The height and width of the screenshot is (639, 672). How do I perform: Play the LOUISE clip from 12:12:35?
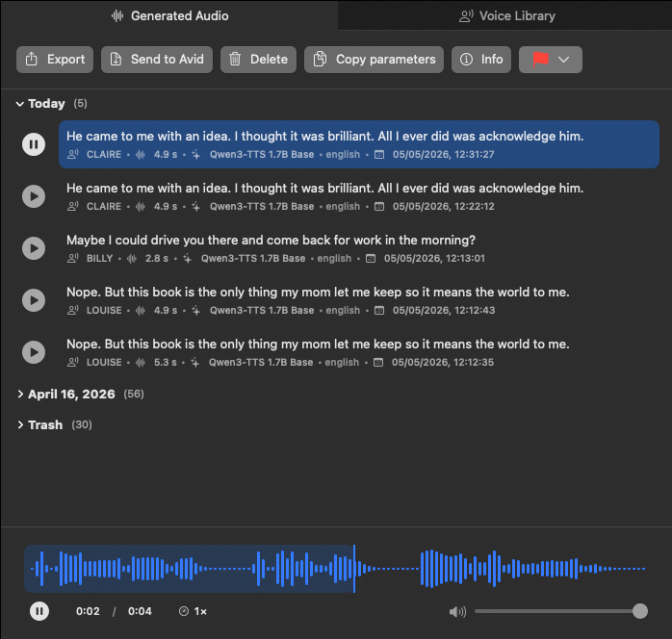[34, 352]
